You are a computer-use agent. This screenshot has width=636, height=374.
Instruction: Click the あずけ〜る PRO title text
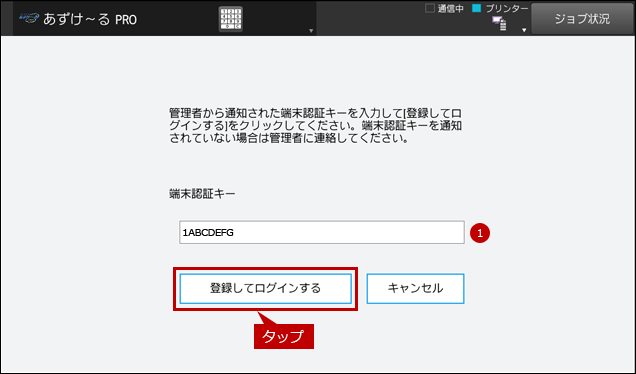(90, 19)
